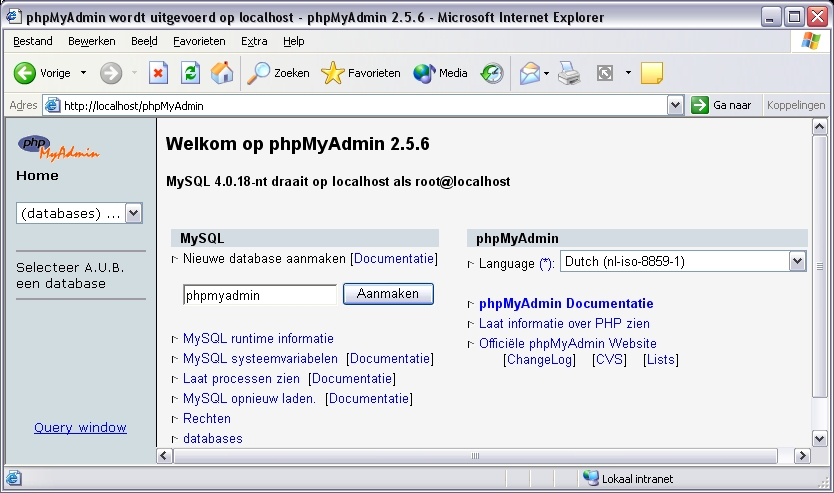Click the (*) link next to Language
The height and width of the screenshot is (493, 834).
(x=546, y=264)
